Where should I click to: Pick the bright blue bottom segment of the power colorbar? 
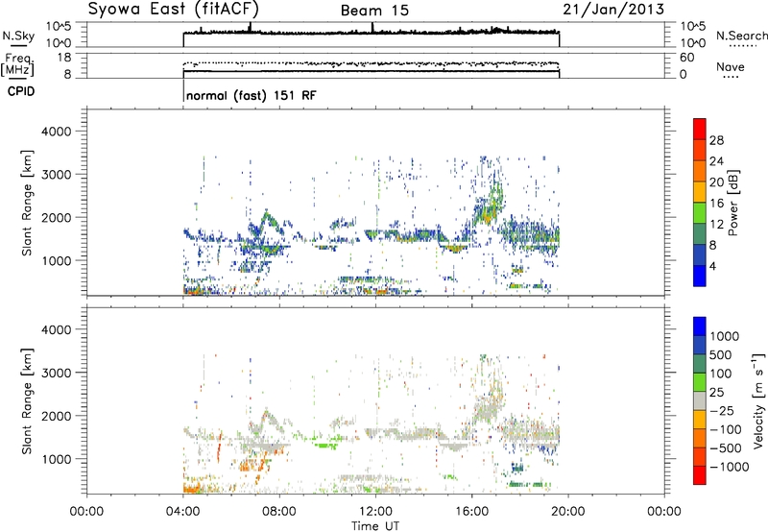pyautogui.click(x=700, y=276)
